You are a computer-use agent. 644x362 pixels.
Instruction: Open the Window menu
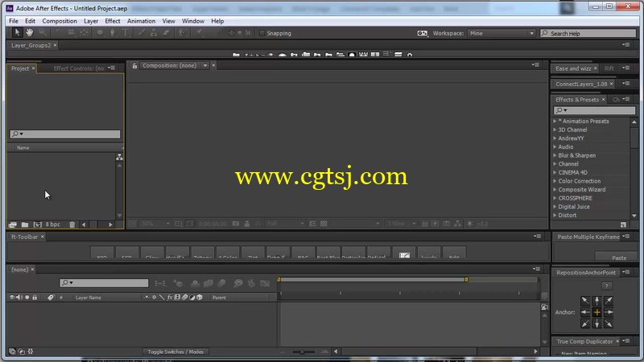tap(193, 21)
